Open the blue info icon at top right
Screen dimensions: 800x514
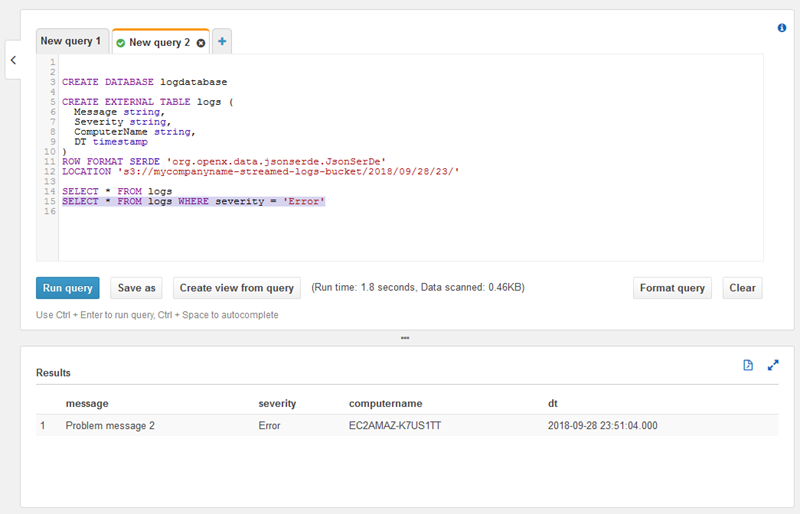tap(782, 28)
